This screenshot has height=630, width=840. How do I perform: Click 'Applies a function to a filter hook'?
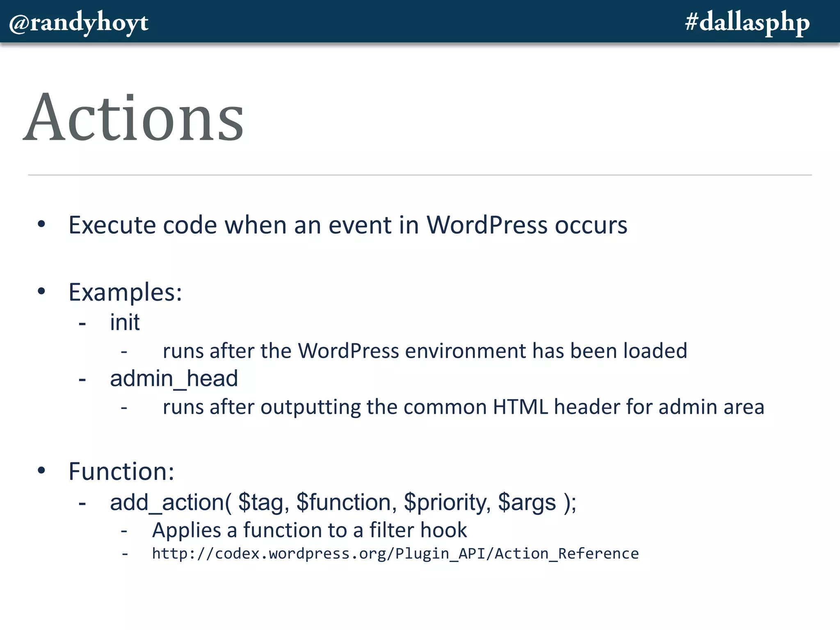(309, 530)
